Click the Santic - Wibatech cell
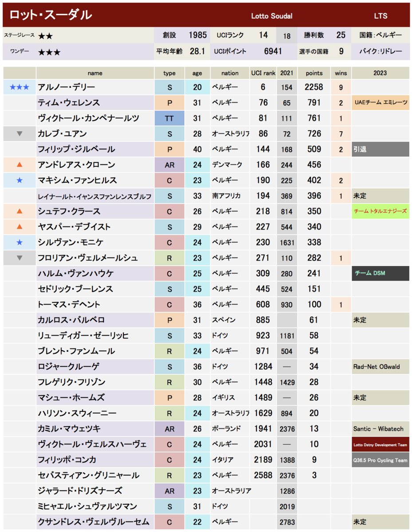 point(380,429)
